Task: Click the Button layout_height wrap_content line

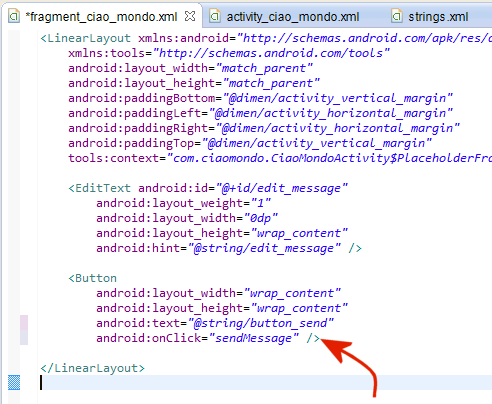Action: tap(222, 308)
